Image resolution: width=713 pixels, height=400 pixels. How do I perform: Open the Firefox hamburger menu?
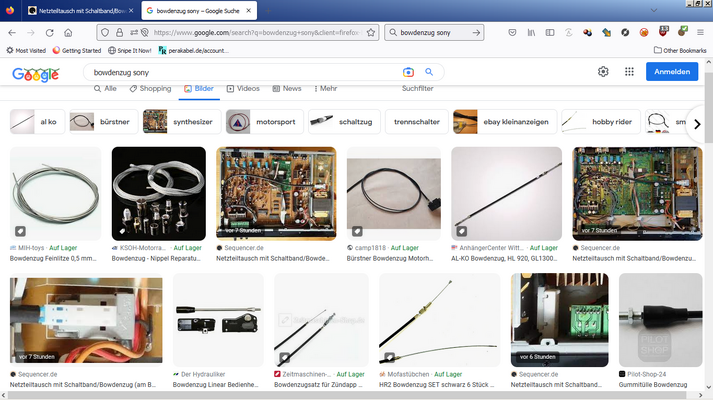point(700,32)
